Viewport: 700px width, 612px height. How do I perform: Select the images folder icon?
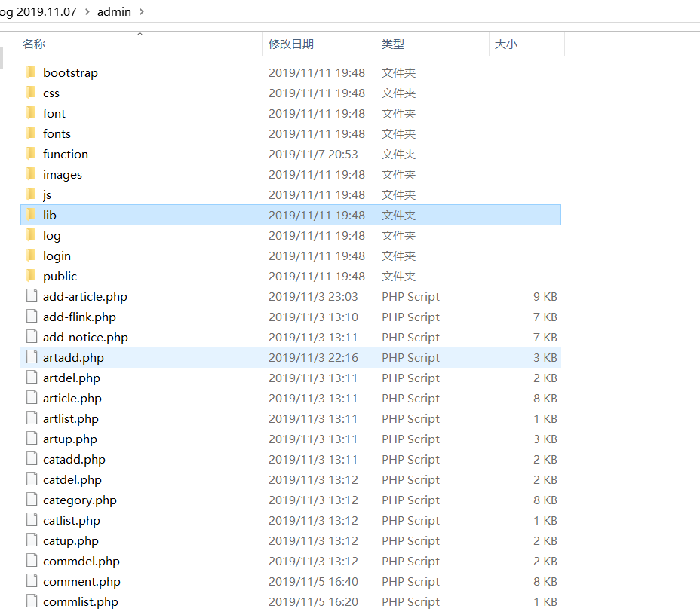click(x=31, y=174)
